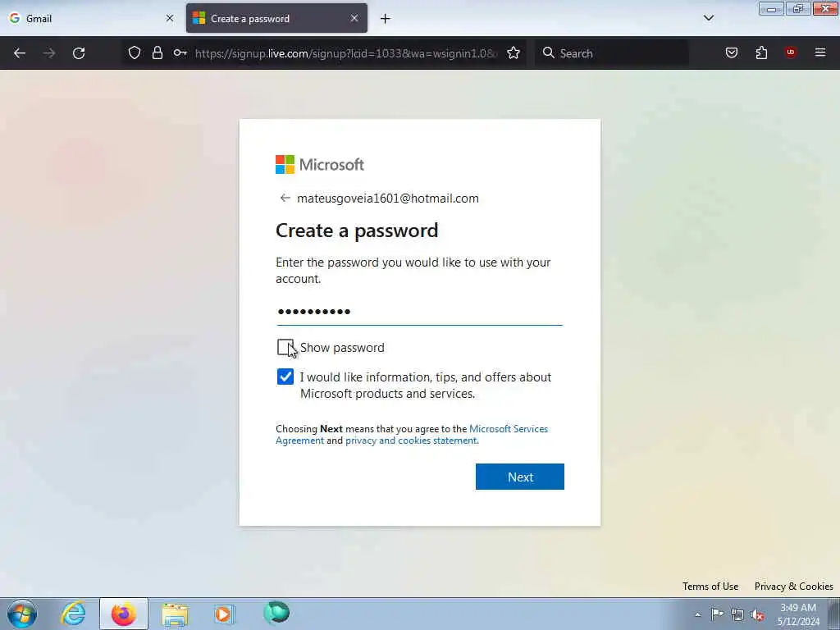Click the mateusgoveia1601@hotmail.com email text
840x630 pixels.
coord(388,199)
